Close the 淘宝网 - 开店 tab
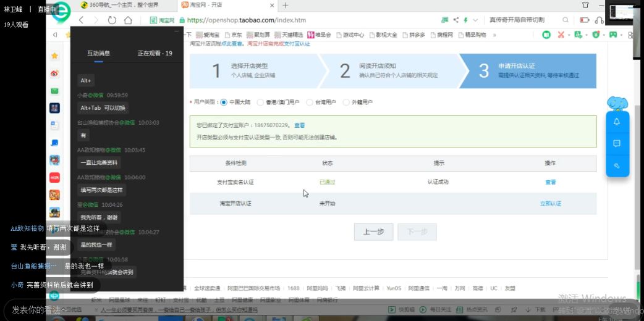 click(x=273, y=6)
